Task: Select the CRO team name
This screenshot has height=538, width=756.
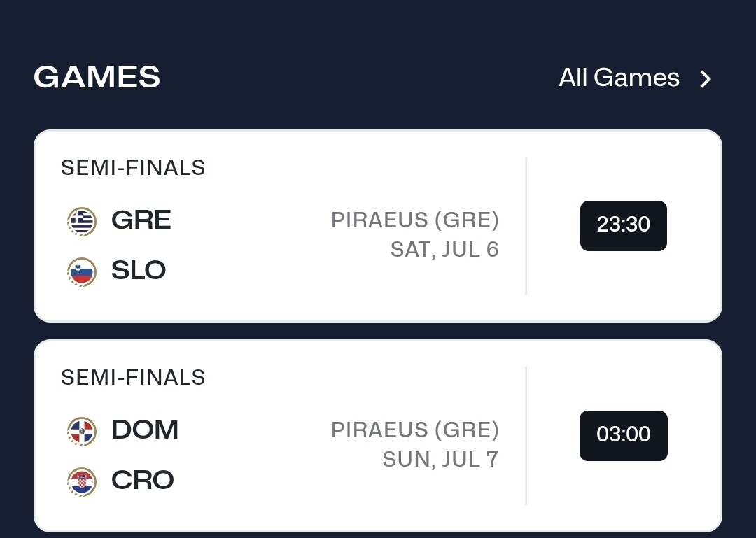Action: 142,480
